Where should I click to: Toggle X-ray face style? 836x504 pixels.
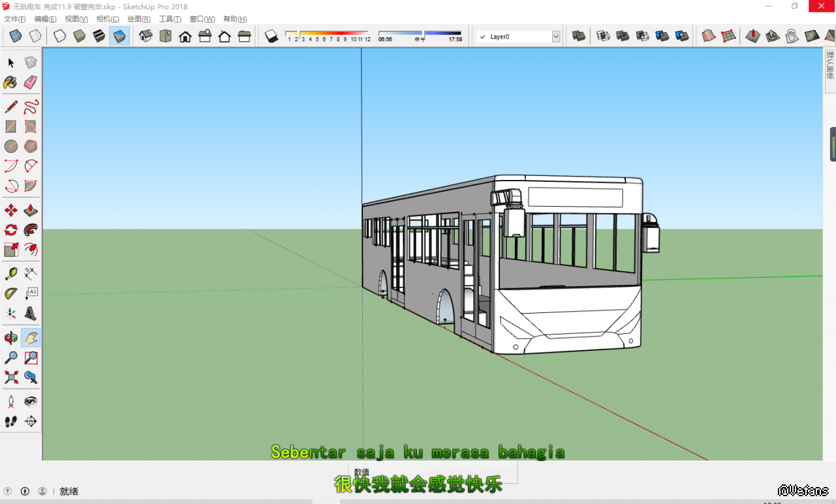click(16, 37)
